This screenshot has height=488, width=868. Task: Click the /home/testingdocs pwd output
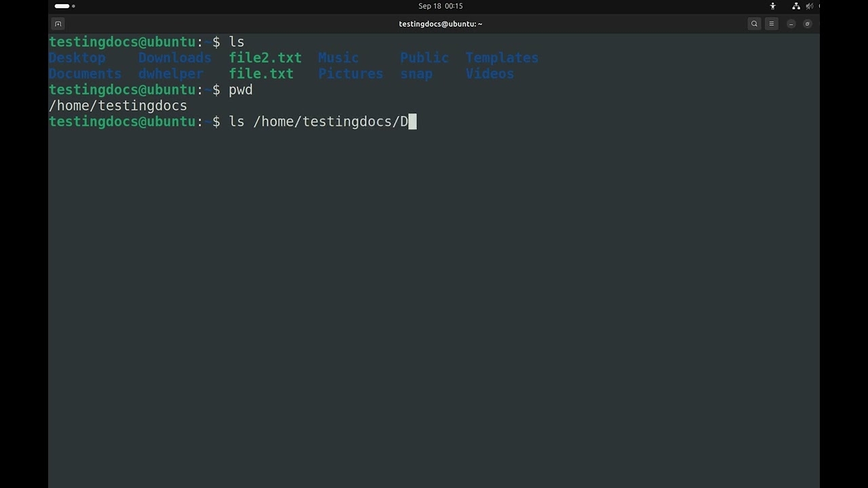118,106
